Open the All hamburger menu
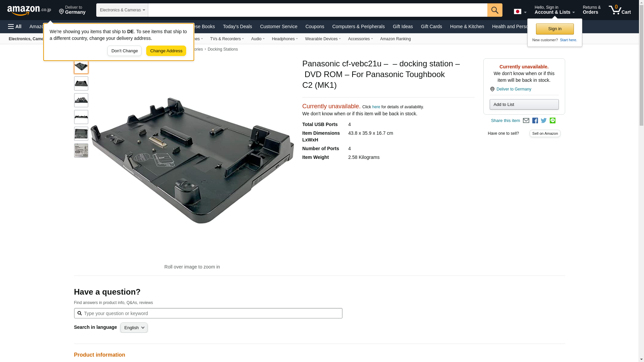 (x=15, y=26)
